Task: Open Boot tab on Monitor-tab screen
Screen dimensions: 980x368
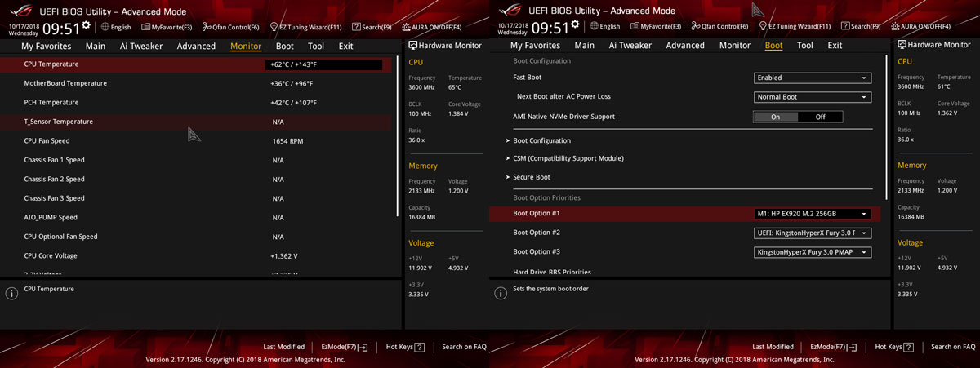Action: pos(285,46)
